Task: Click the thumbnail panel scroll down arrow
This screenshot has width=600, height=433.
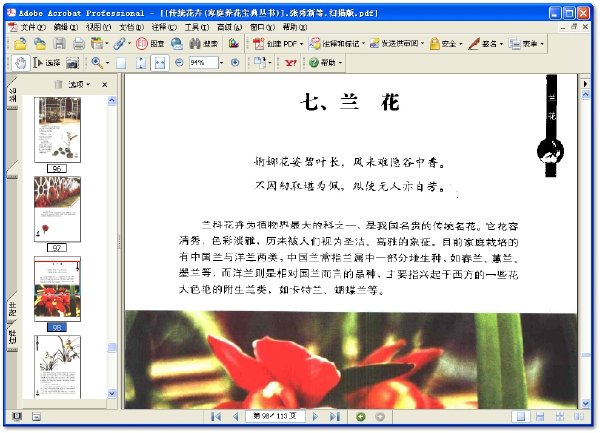Action: [112, 393]
